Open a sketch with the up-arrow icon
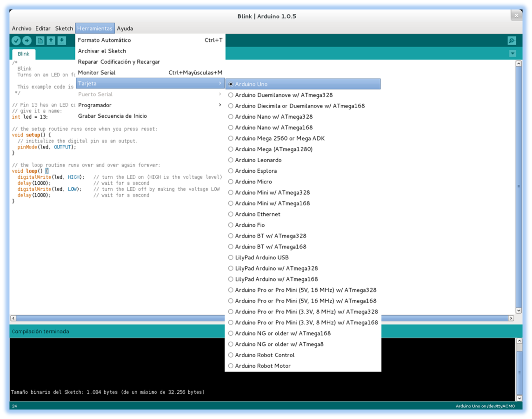 pos(51,41)
